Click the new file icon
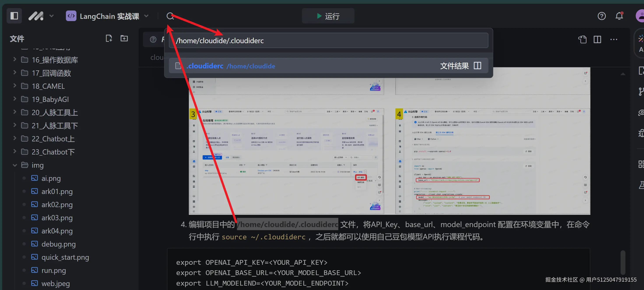The width and height of the screenshot is (644, 290). (109, 38)
